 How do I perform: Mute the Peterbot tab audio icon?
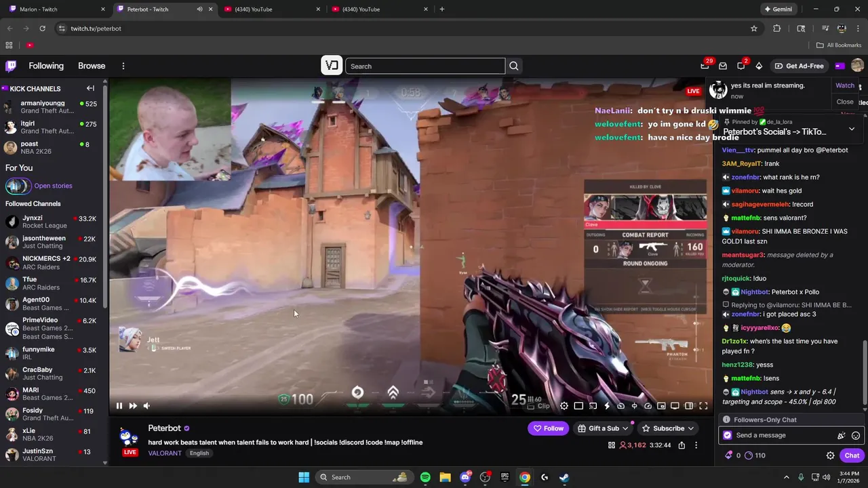tap(199, 9)
